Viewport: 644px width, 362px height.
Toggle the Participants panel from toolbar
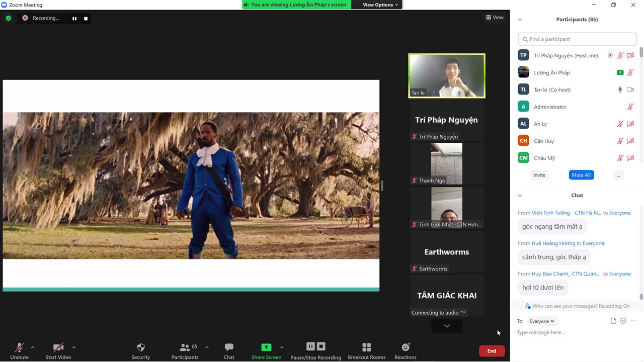click(x=185, y=351)
